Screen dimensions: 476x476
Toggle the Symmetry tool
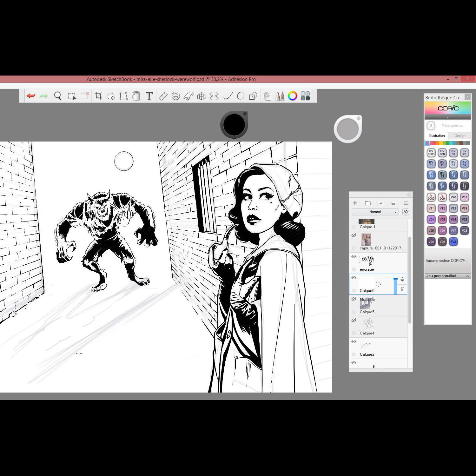214,96
